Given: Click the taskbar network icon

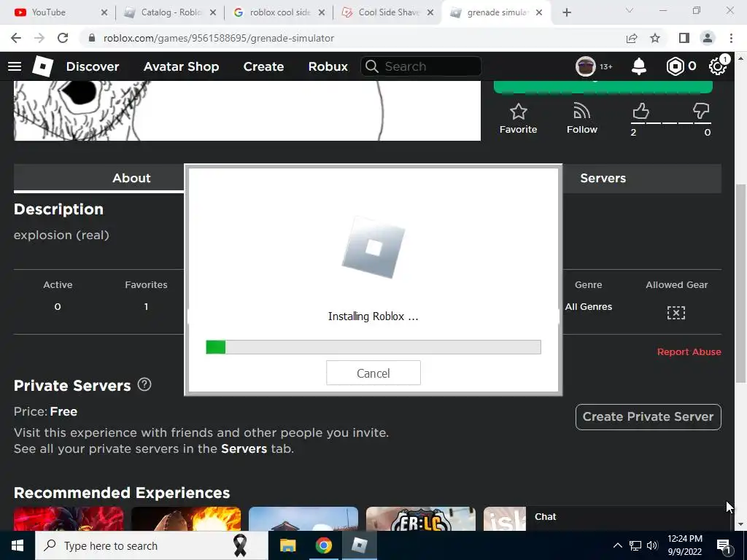Looking at the screenshot, I should 635,545.
